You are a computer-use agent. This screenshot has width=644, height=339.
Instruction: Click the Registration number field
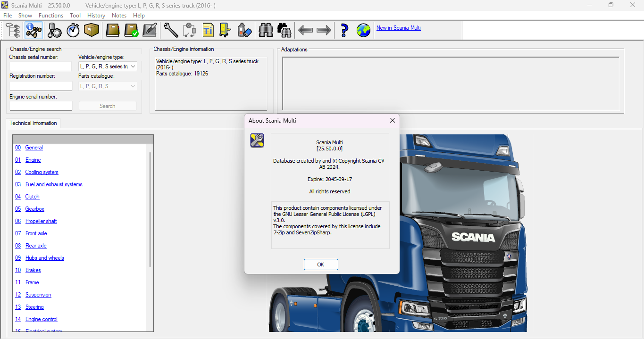(41, 86)
